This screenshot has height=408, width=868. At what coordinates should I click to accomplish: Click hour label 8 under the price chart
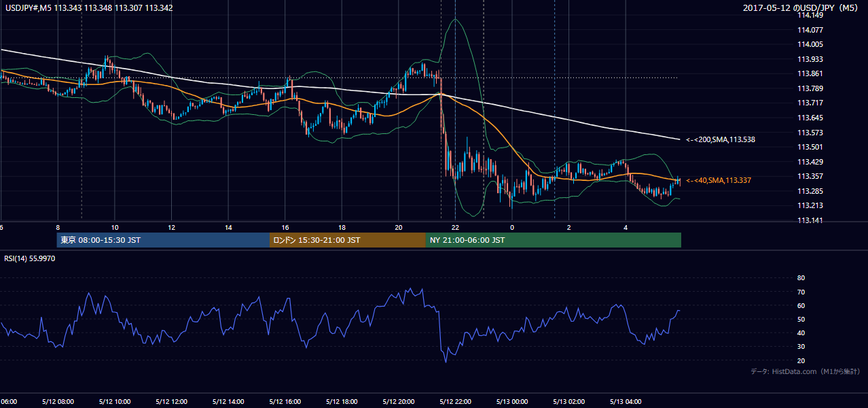coord(58,227)
